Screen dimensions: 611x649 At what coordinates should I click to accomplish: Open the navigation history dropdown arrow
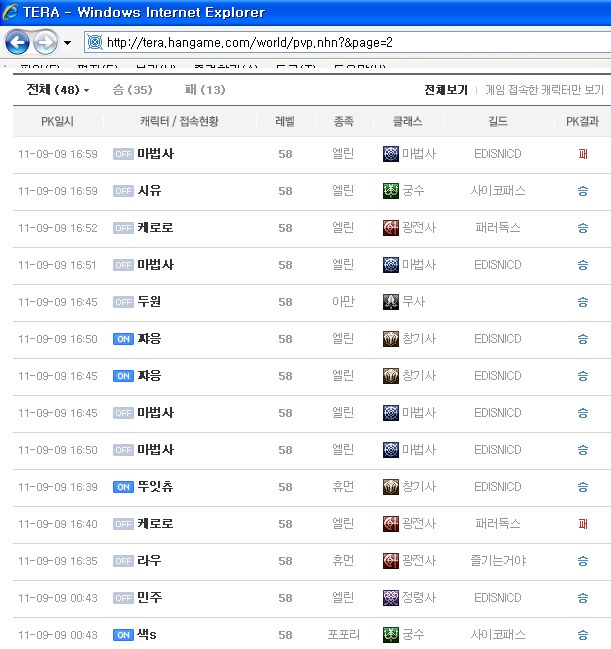[x=67, y=43]
